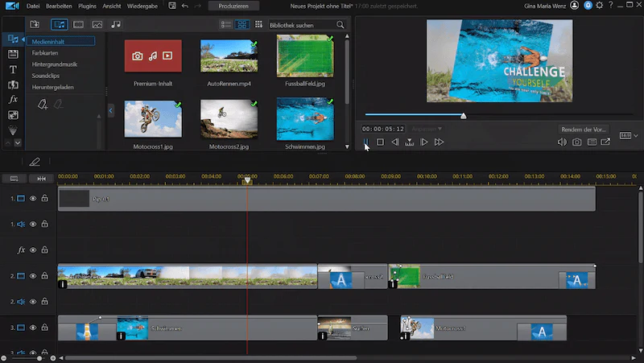Viewport: 644px width, 363px height.
Task: Click the stop playback button
Action: (380, 142)
